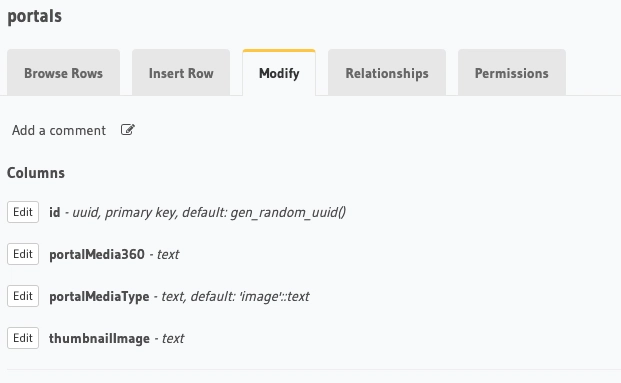Screen dimensions: 621x383
Task: Open the Permissions tab
Action: 512,73
